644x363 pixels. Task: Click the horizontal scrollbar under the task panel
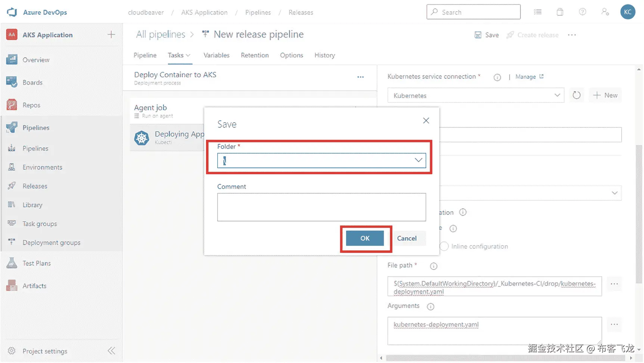click(506, 358)
